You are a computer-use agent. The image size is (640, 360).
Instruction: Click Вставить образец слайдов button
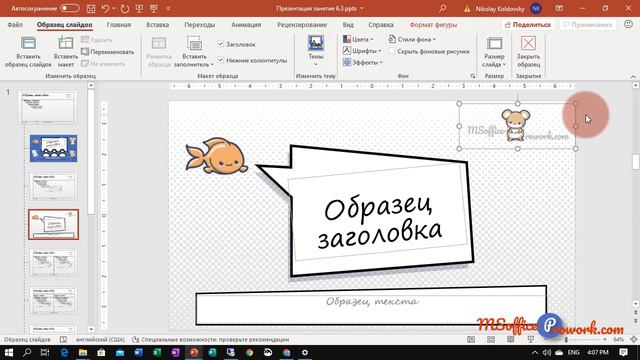pos(28,52)
